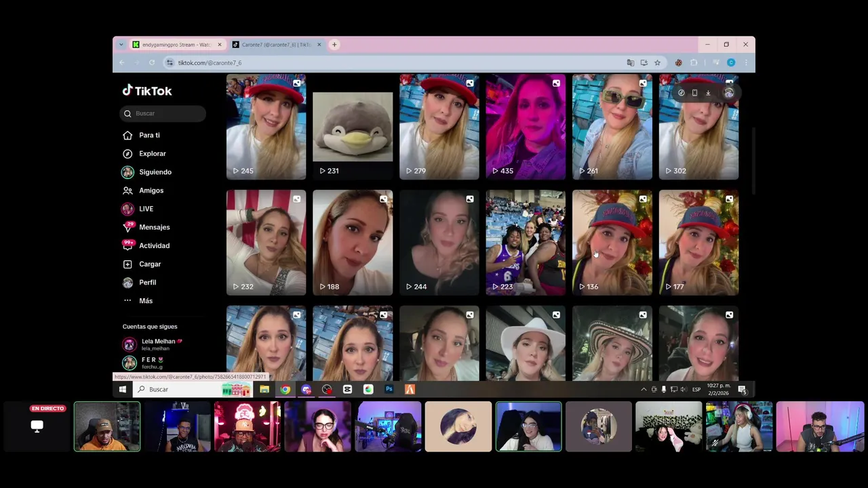Close the Caronte7 TikTok tab

coord(319,45)
